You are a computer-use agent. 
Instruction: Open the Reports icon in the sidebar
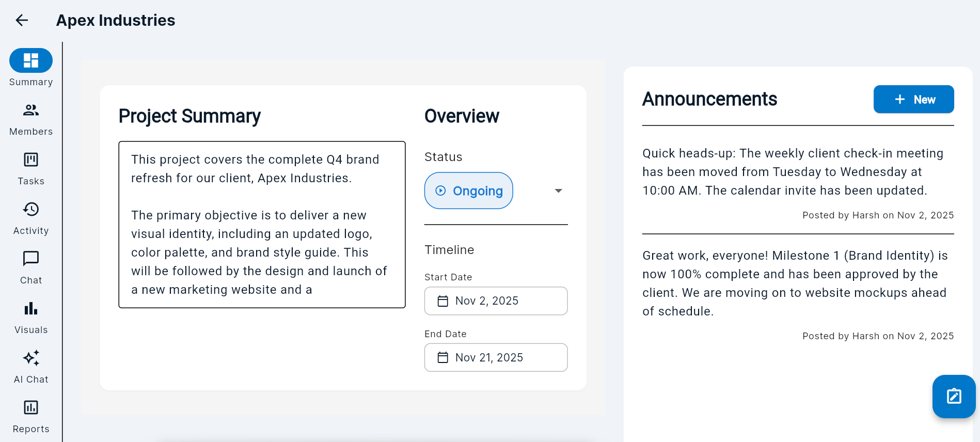(x=30, y=407)
